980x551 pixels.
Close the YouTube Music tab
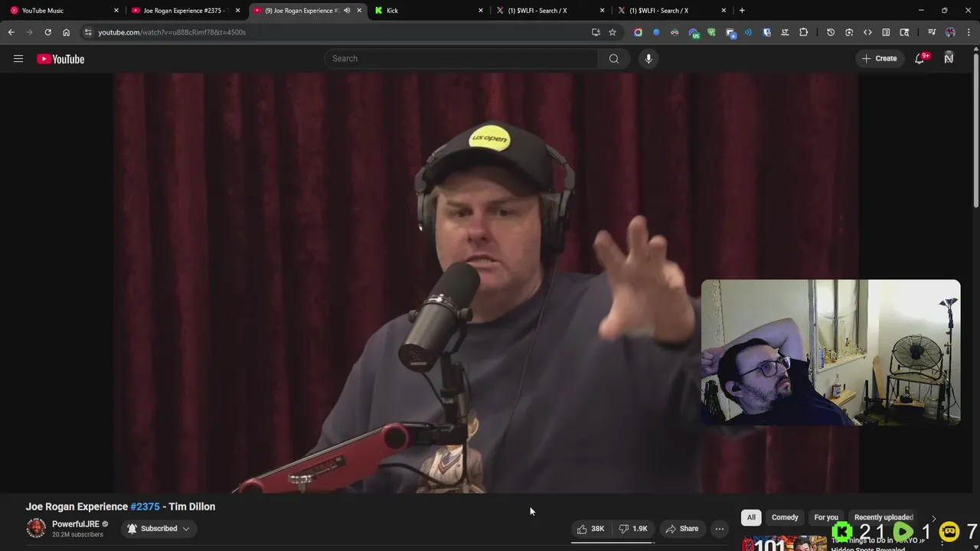coord(116,11)
